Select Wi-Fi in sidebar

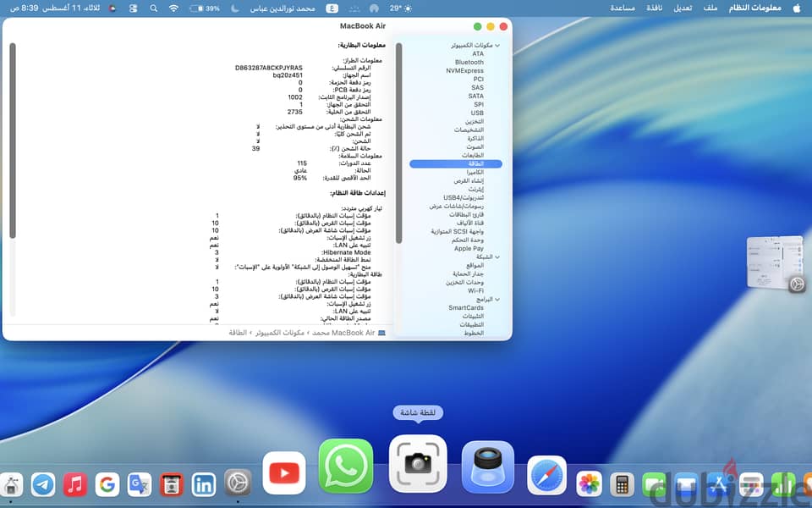[x=476, y=290]
